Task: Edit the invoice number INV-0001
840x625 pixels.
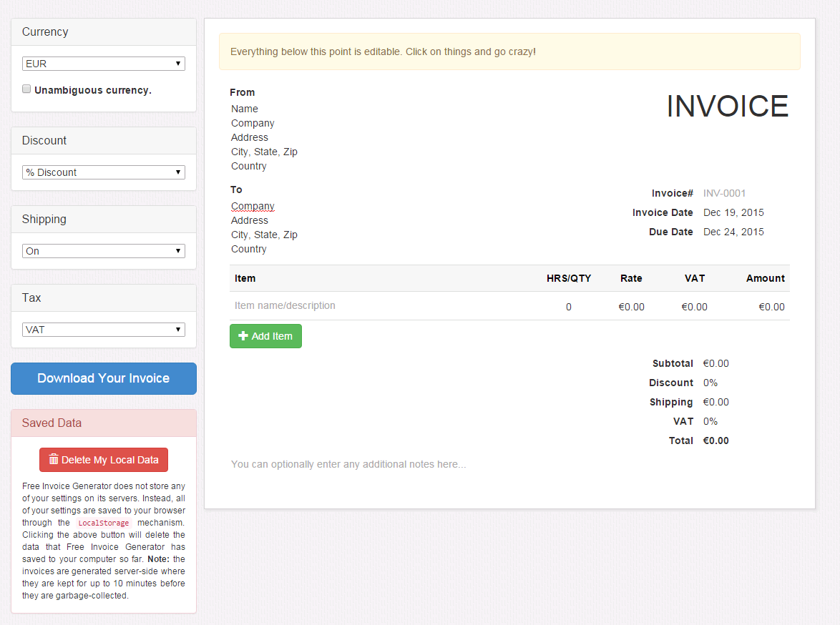Action: point(725,193)
